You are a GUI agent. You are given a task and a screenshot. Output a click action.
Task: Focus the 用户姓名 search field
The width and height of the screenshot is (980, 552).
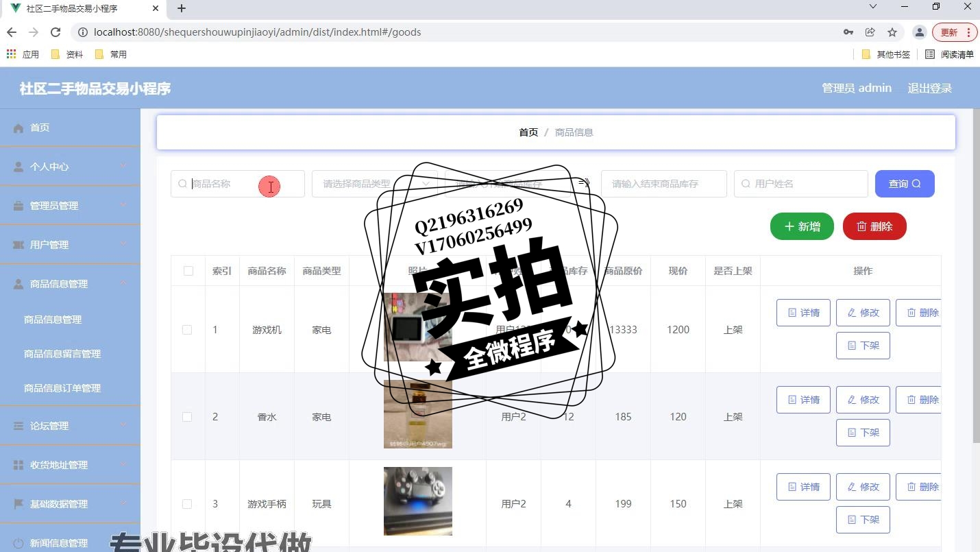point(801,184)
